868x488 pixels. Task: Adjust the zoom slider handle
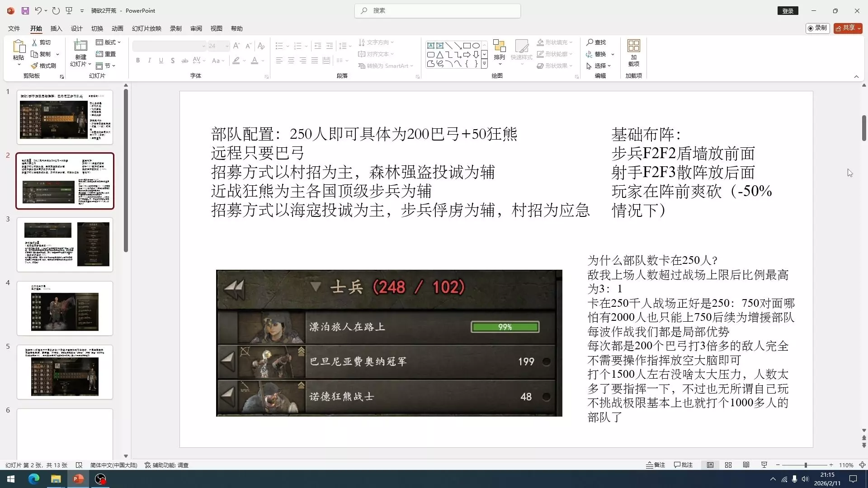[806, 465]
